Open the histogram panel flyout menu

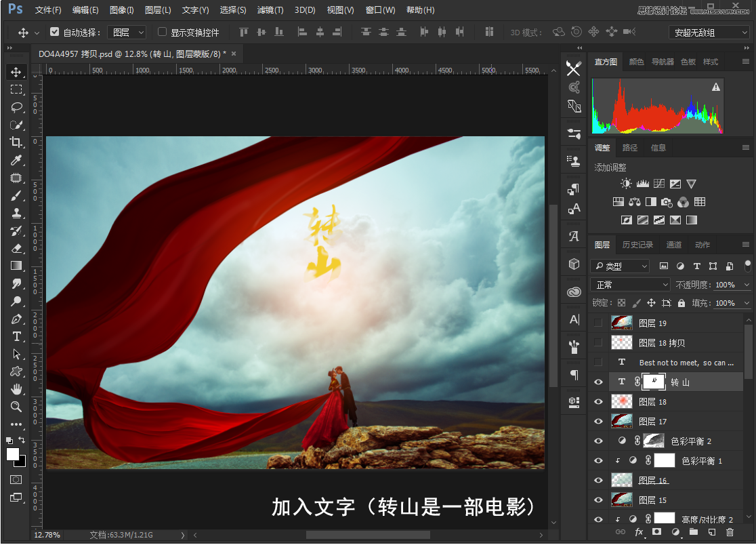pos(745,62)
